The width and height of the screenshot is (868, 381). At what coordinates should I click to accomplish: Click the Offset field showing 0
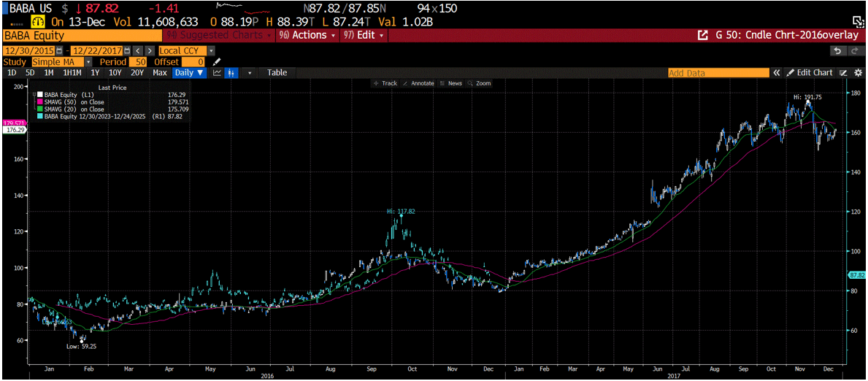tap(193, 61)
